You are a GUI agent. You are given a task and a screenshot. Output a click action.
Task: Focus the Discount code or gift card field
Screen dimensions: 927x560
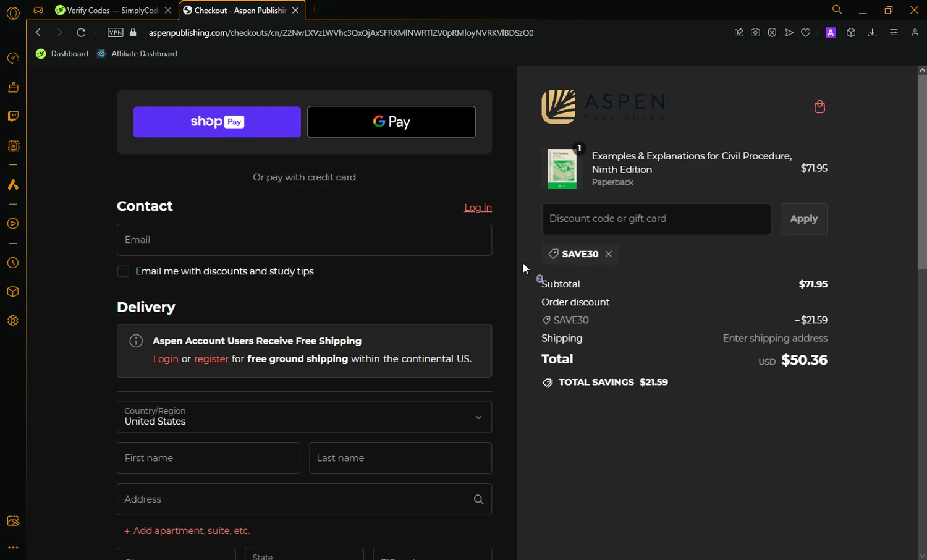(x=656, y=219)
